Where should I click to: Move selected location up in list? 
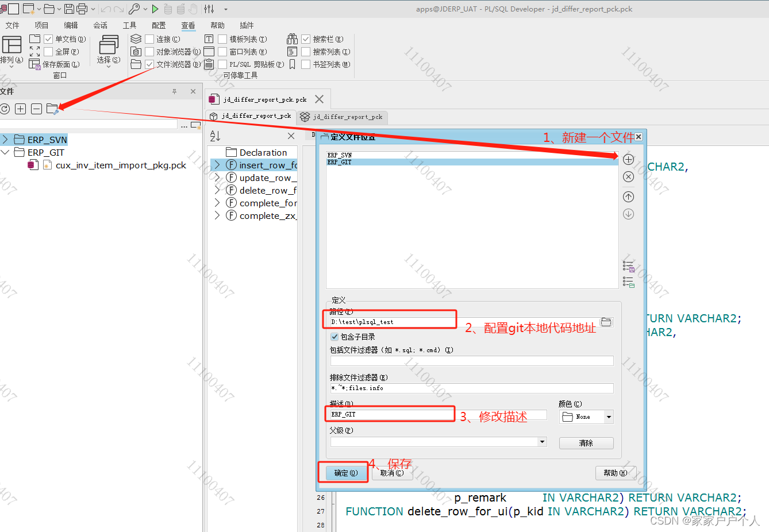628,196
